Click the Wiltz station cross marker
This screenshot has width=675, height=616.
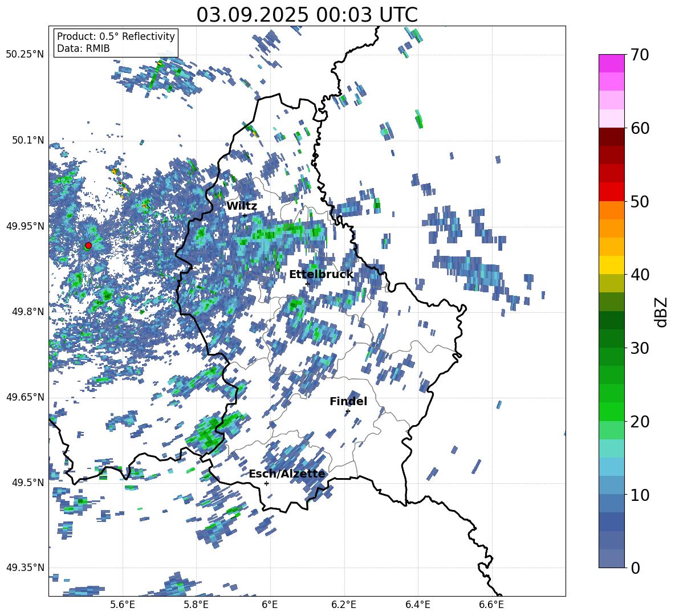point(245,215)
